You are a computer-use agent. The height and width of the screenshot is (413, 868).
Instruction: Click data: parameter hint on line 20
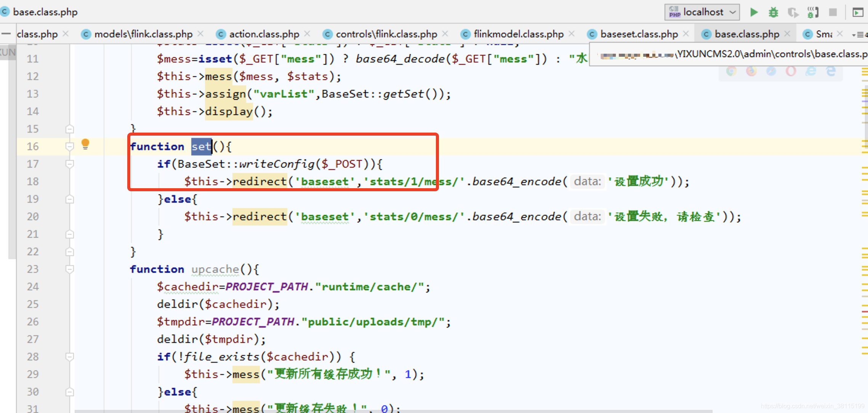tap(588, 216)
